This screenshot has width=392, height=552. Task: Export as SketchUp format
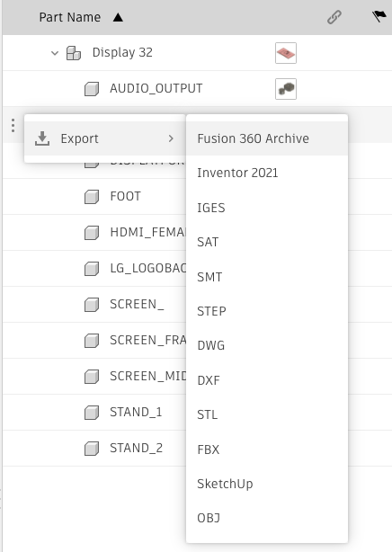[267, 484]
